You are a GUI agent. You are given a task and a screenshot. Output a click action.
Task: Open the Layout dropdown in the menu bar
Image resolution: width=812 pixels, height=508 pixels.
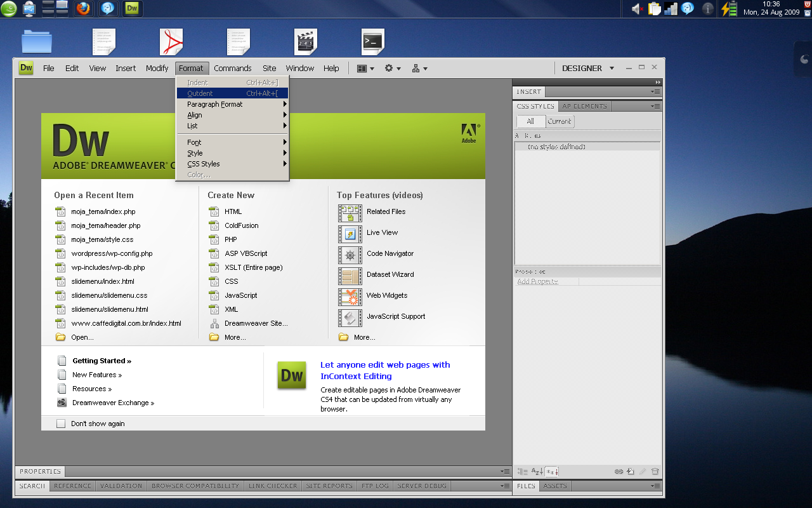[x=365, y=69]
